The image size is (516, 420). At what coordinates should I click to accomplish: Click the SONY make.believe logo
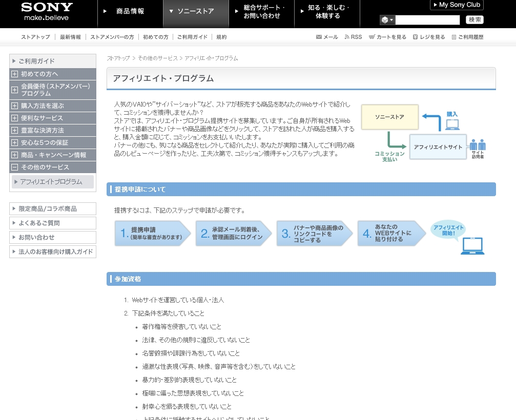click(47, 12)
